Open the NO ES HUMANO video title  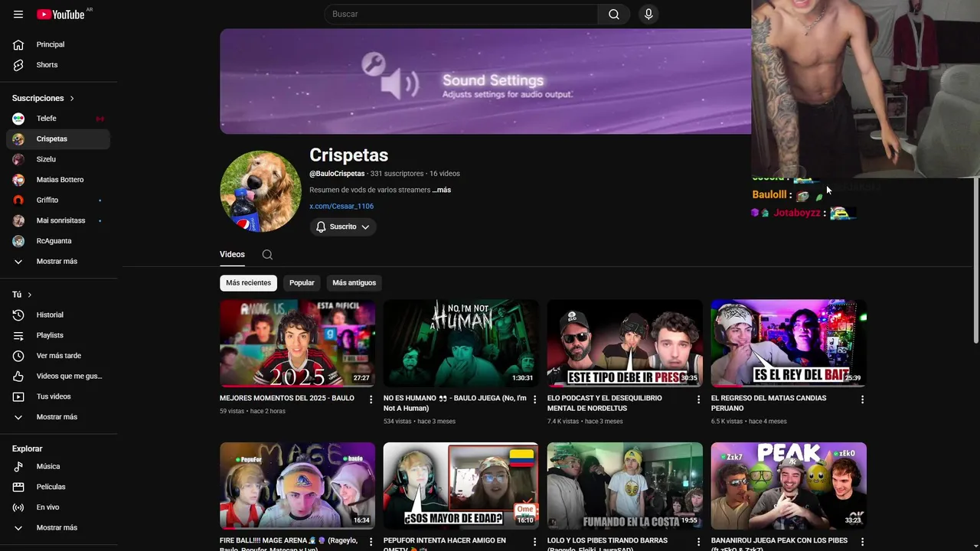(x=455, y=403)
